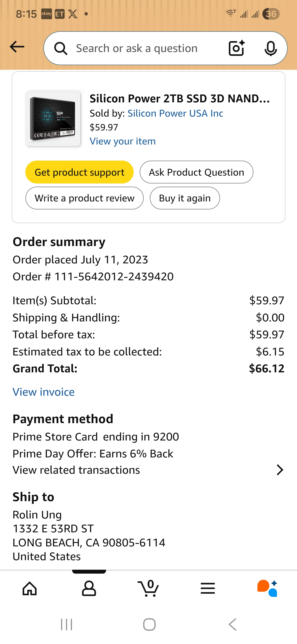Viewport: 297px width, 644px height.
Task: Launch the Rufus AI assistant icon
Action: click(267, 588)
